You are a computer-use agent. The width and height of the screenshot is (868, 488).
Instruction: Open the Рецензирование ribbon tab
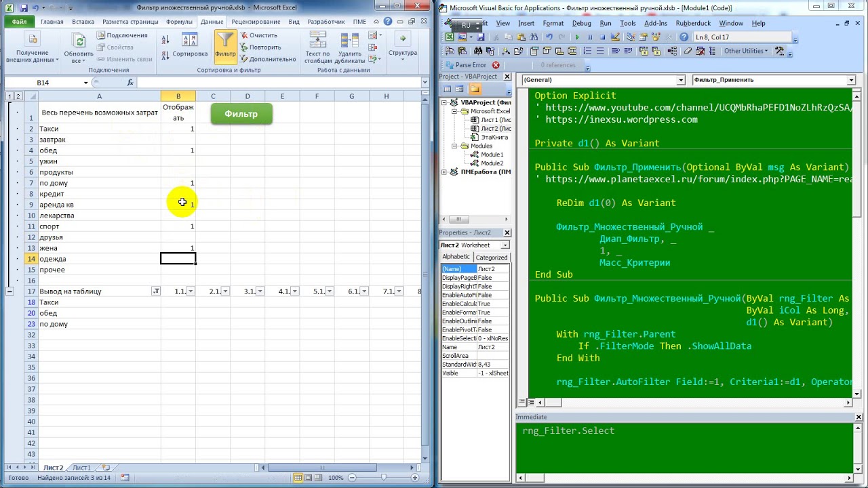click(x=256, y=22)
